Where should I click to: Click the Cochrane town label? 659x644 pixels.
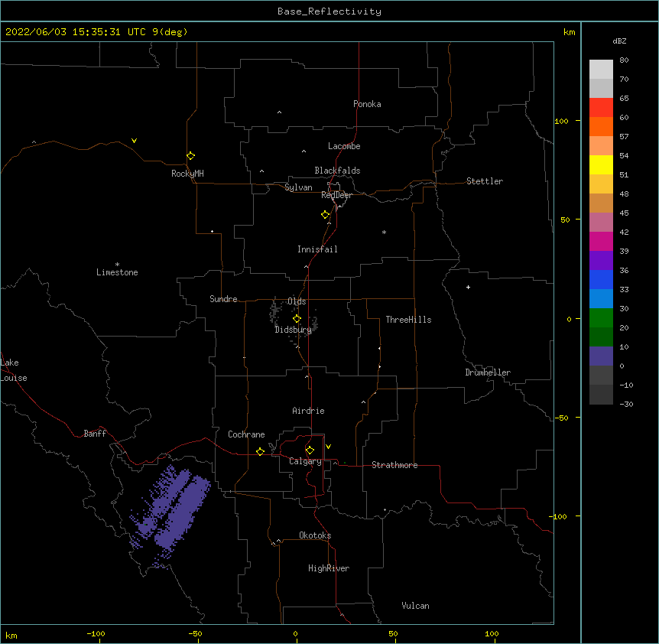coord(246,434)
